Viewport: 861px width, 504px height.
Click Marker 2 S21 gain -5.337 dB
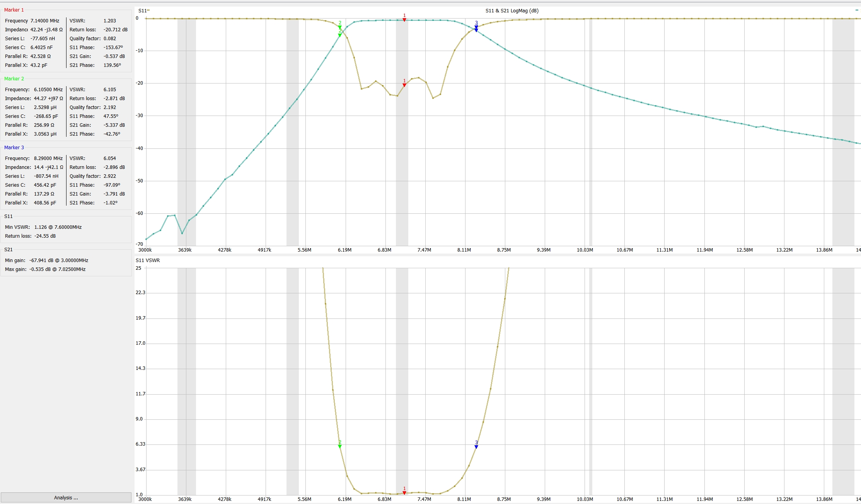[x=114, y=125]
